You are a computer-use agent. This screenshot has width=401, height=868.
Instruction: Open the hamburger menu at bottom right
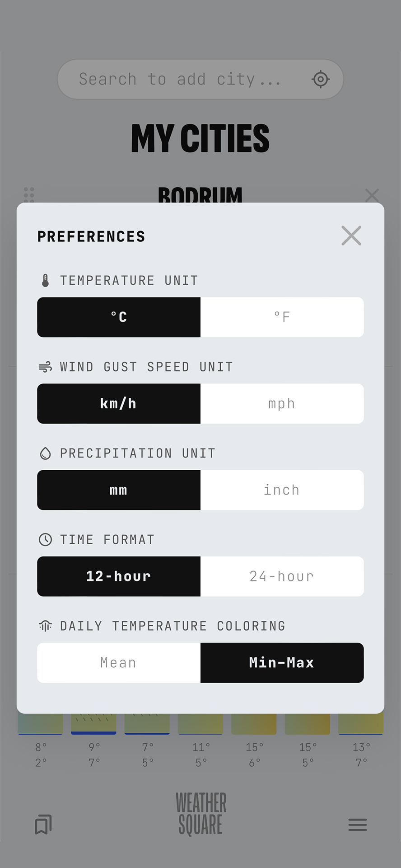[358, 825]
